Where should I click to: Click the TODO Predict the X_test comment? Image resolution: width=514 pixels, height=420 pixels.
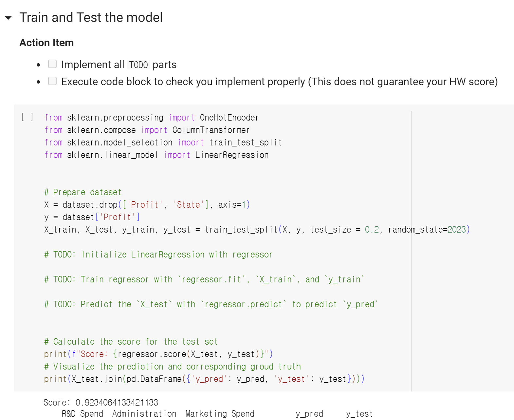tap(211, 304)
